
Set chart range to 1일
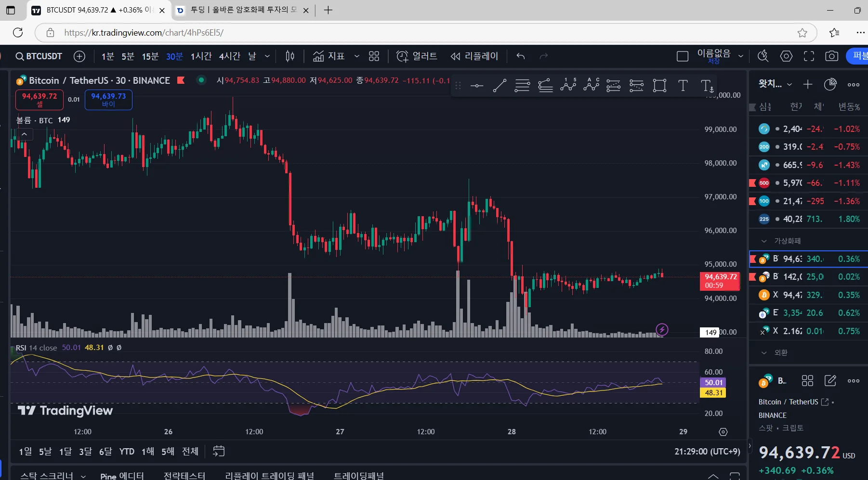pos(26,451)
